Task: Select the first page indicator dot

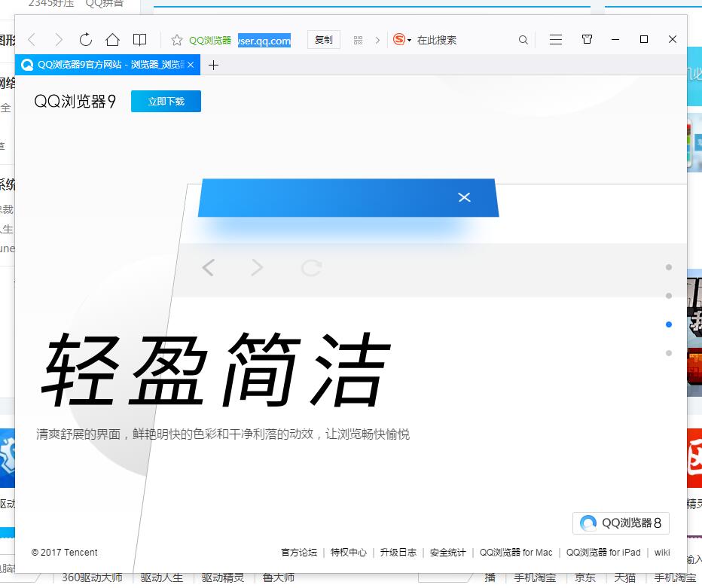Action: 669,267
